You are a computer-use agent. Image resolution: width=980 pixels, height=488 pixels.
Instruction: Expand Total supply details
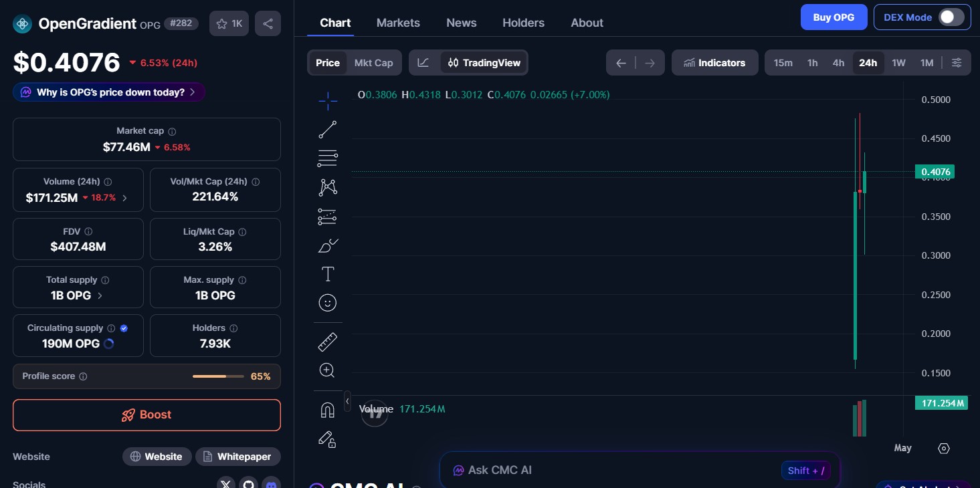pos(100,295)
